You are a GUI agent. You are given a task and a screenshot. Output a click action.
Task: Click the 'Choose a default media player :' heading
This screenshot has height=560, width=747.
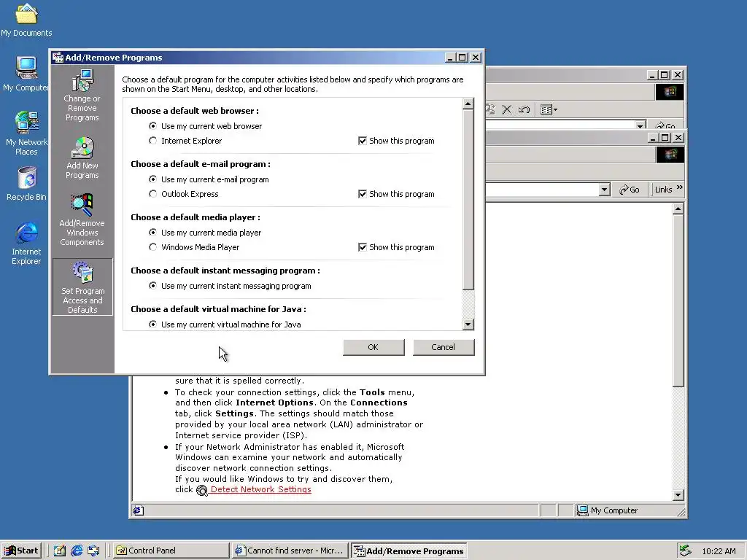point(196,217)
